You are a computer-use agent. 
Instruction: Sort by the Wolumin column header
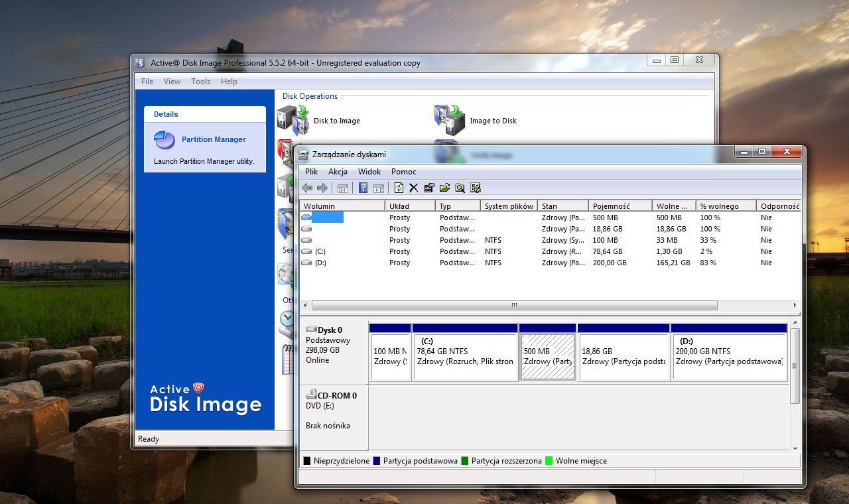click(342, 206)
